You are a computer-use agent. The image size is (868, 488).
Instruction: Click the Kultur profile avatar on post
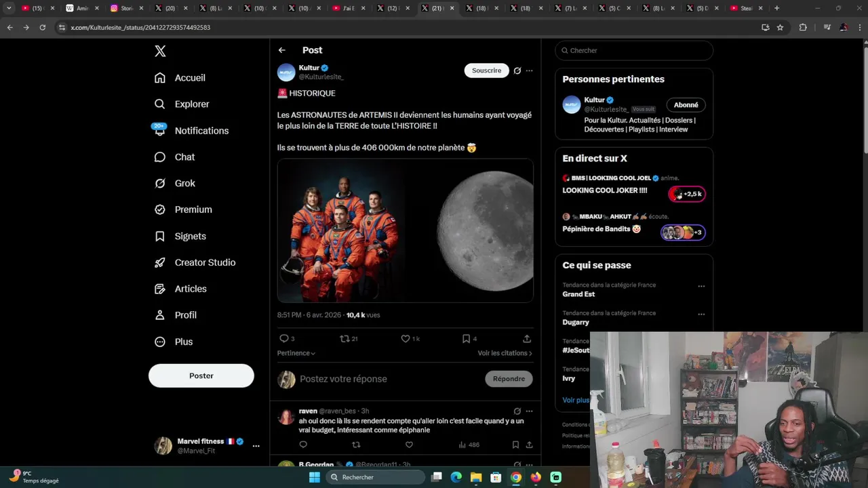(x=286, y=72)
